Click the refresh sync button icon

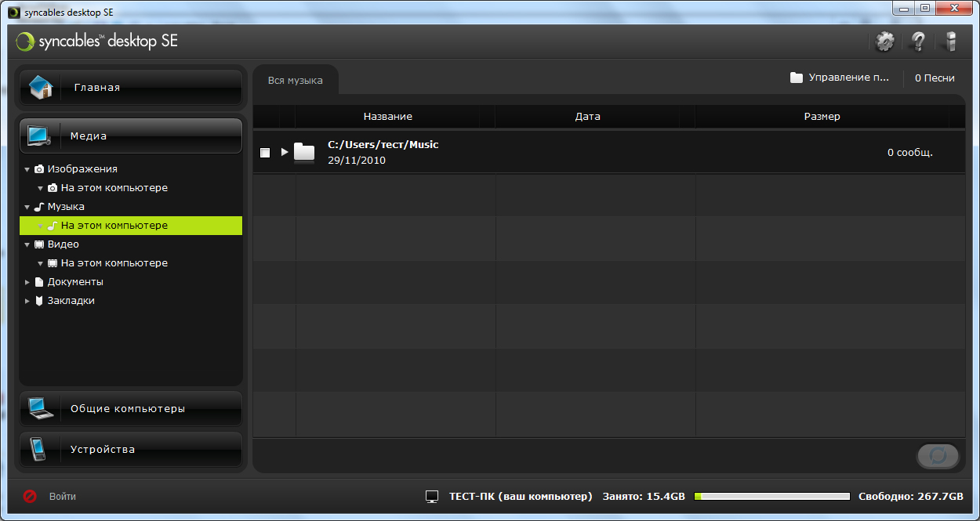938,455
